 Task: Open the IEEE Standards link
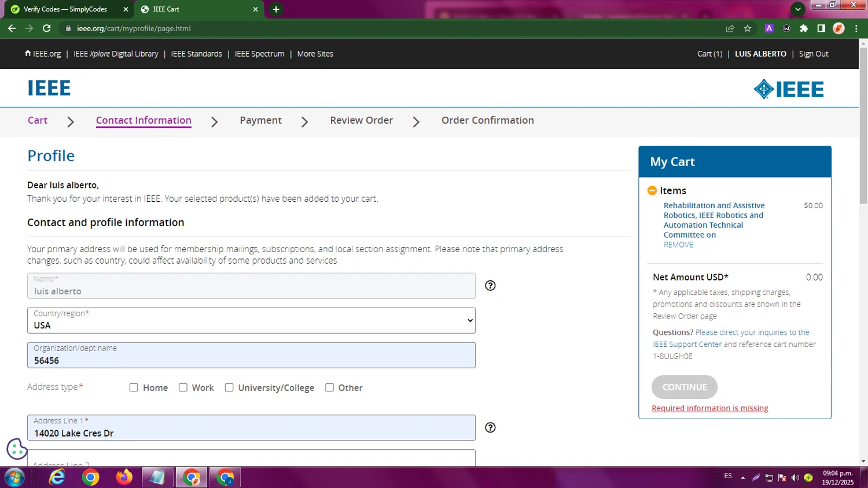[x=196, y=54]
